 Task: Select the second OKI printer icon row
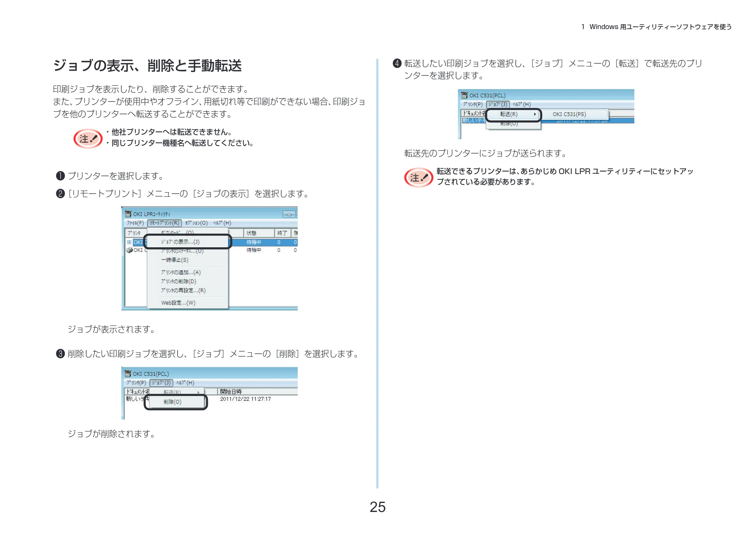(130, 250)
